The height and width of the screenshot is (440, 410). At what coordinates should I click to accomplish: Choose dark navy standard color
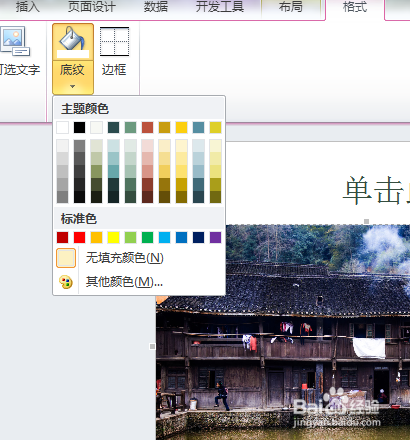[x=198, y=237]
